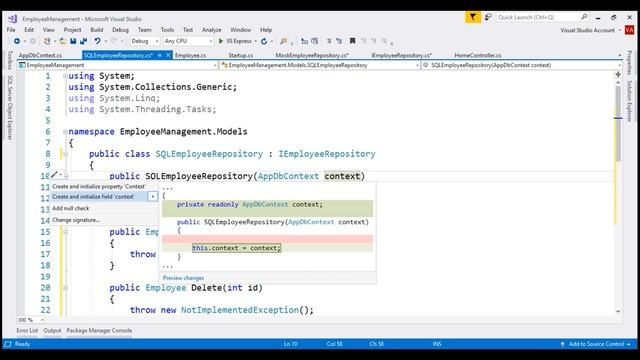Screen dimensions: 640x360
Task: Show the open document tabs overflow arrow
Action: click(619, 55)
